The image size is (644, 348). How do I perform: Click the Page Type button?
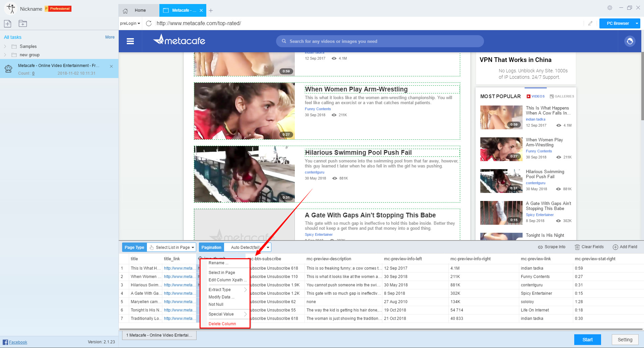134,248
